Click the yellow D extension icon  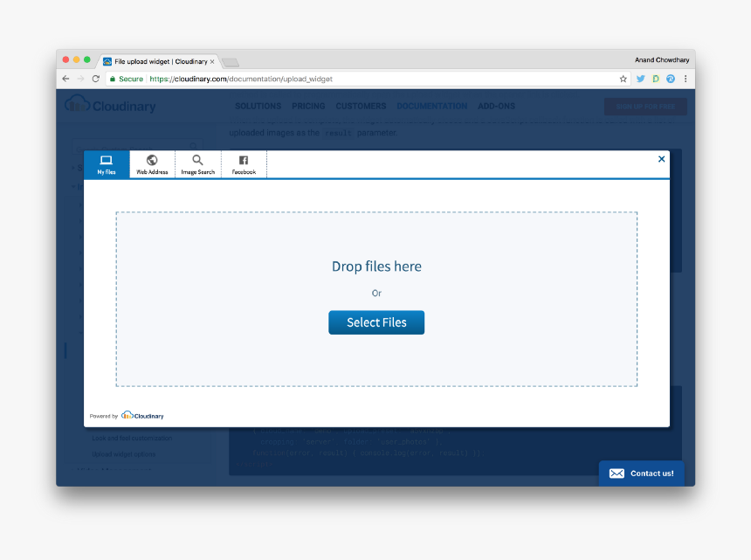pos(656,79)
